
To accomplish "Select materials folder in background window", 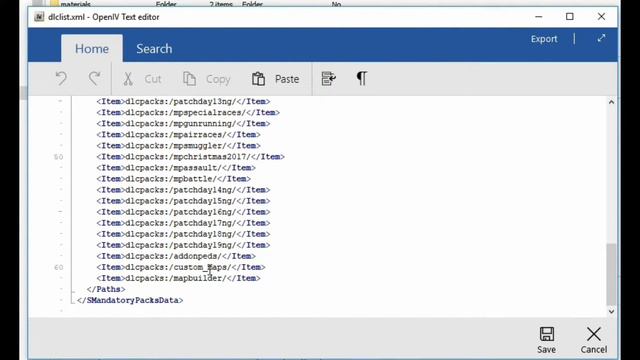I will [x=76, y=4].
